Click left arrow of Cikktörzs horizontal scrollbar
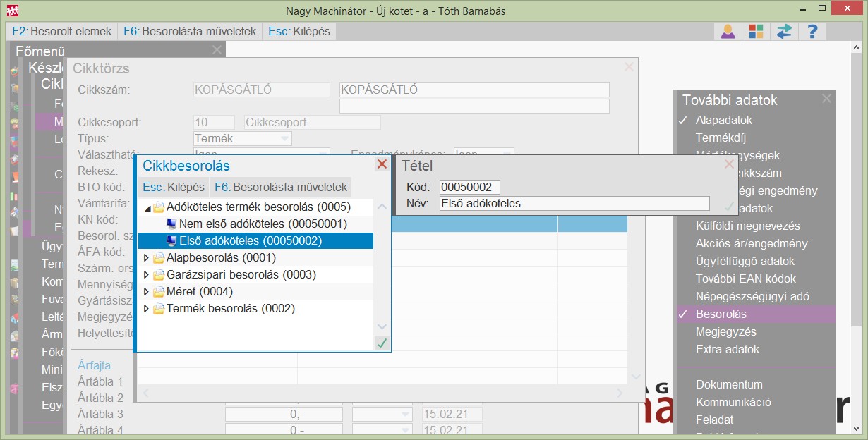 [146, 393]
